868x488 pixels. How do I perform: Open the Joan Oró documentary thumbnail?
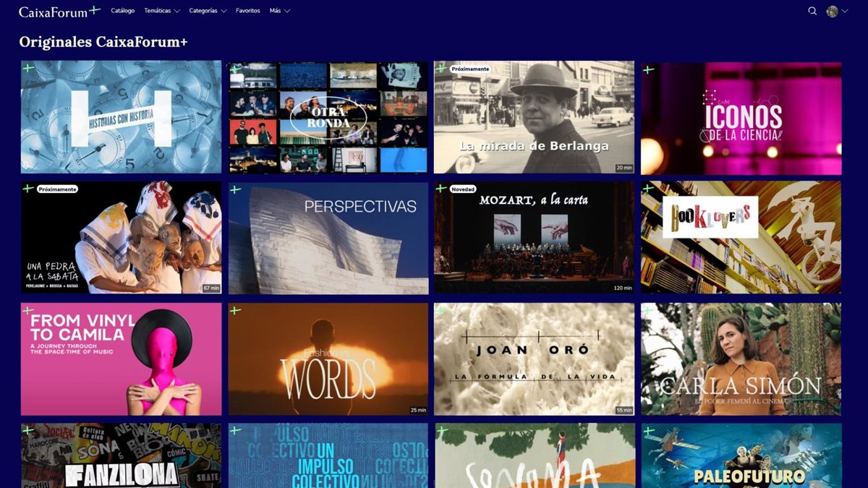click(535, 359)
